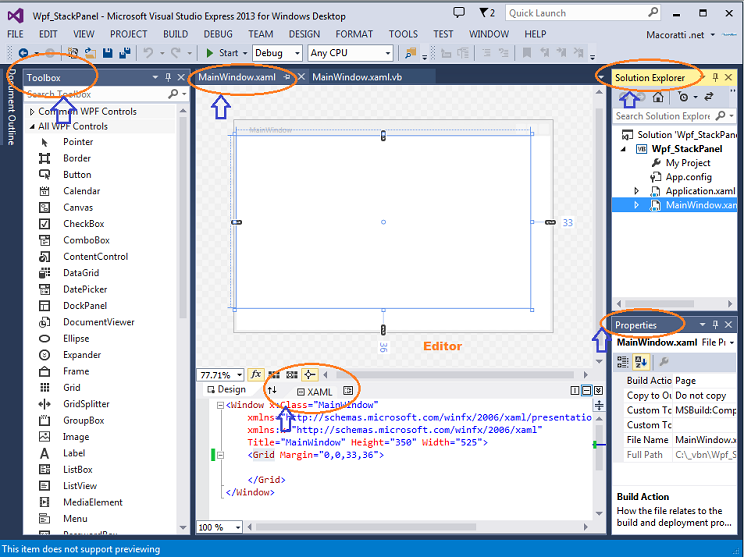Toggle snap to gridlines in designer
Image resolution: width=744 pixels, height=557 pixels.
tap(292, 375)
